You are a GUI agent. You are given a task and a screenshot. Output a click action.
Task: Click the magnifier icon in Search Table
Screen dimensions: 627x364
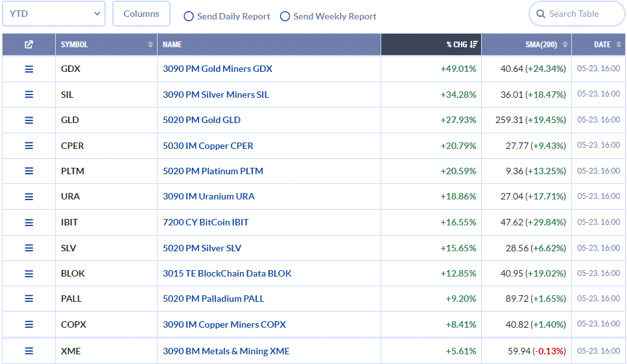[x=541, y=14]
